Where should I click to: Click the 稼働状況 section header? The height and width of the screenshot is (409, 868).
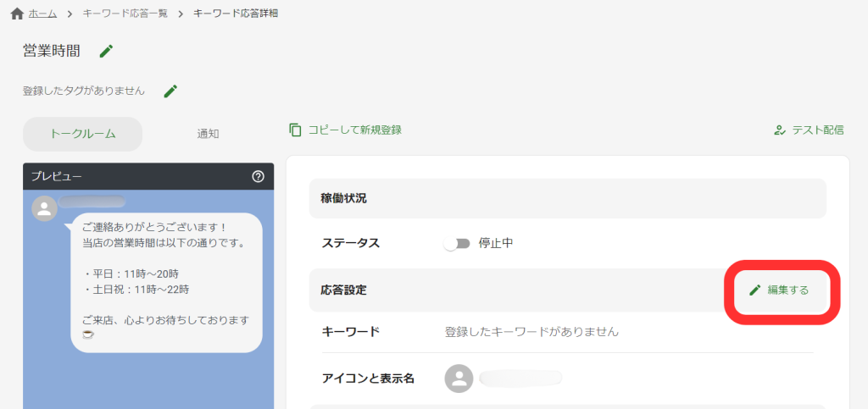pos(567,198)
